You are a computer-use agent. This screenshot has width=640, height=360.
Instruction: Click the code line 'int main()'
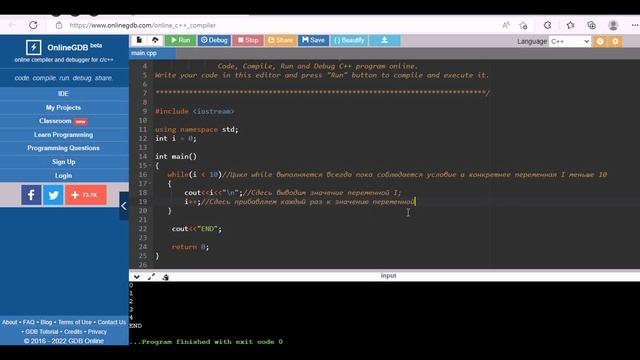pyautogui.click(x=176, y=156)
